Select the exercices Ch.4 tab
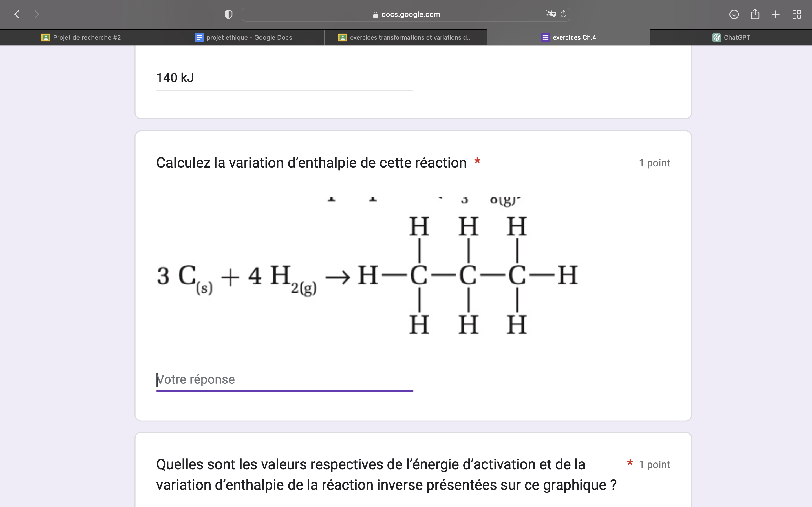812x507 pixels. point(568,37)
